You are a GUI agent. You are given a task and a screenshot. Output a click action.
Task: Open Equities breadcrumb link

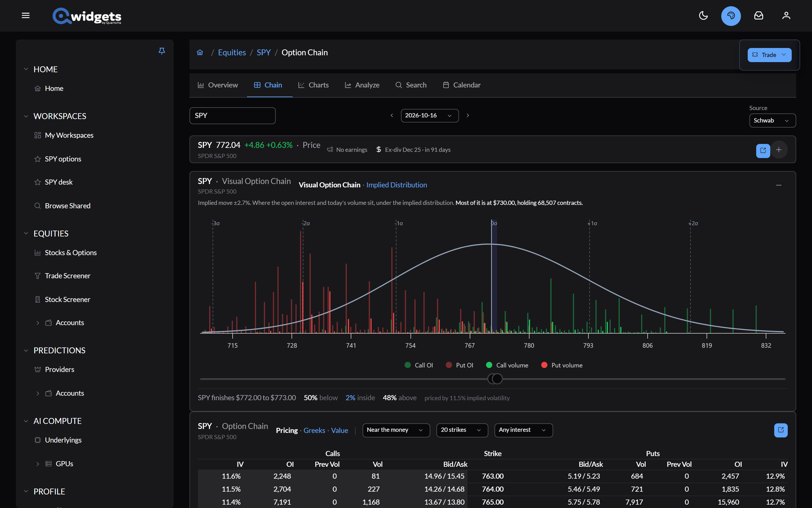[232, 52]
